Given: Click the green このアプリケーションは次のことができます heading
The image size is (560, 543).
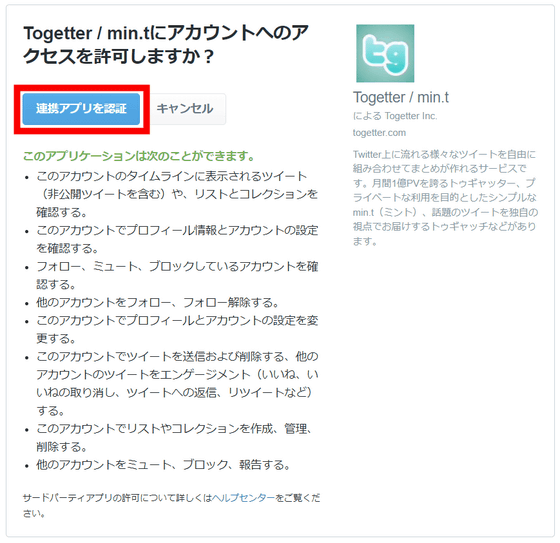Looking at the screenshot, I should coord(139,156).
